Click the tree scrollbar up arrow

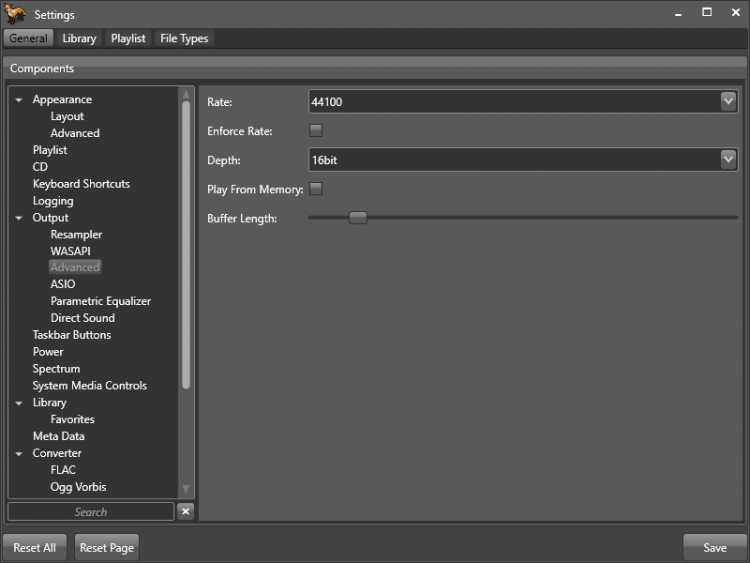[186, 95]
